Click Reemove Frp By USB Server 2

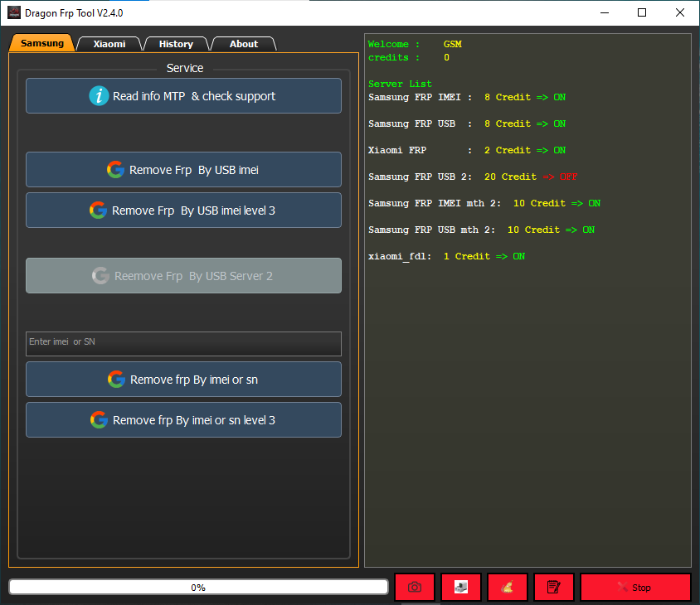pos(183,275)
